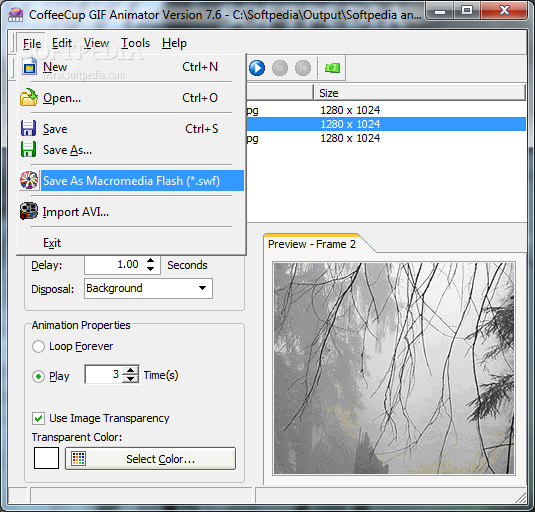The width and height of the screenshot is (535, 512).
Task: Click the green Save As floppy icon
Action: point(28,149)
